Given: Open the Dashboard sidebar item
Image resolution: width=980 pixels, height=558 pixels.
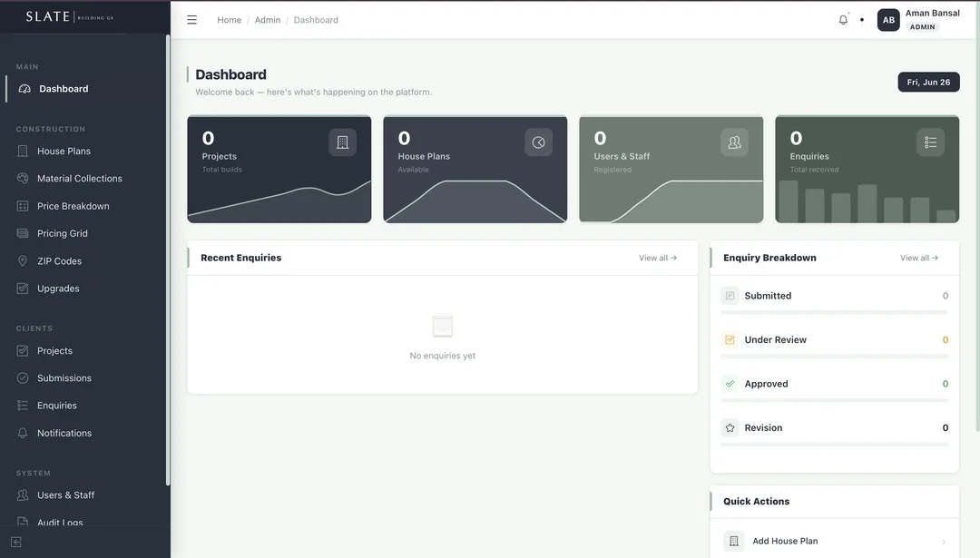Looking at the screenshot, I should [x=85, y=89].
